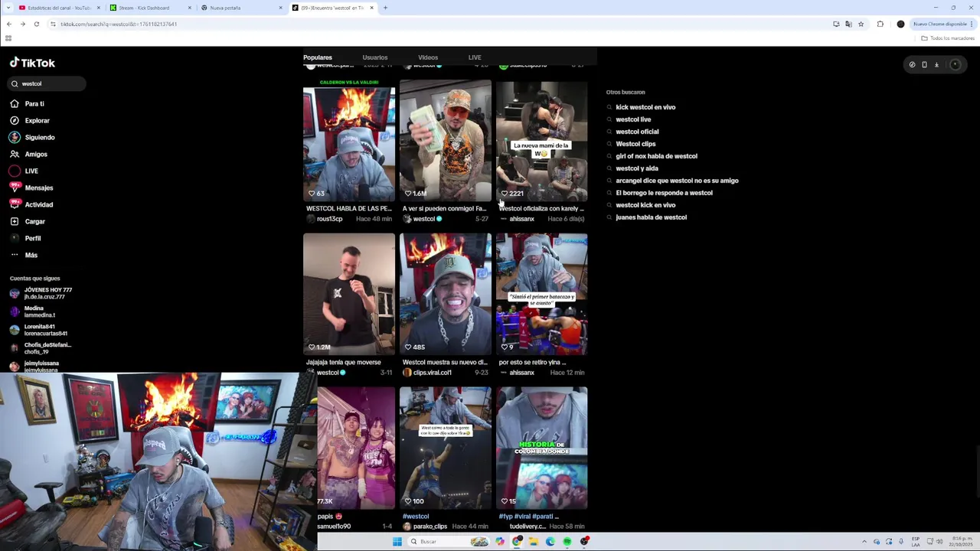Reload the page with browser refresh button
The image size is (980, 551).
pyautogui.click(x=36, y=24)
